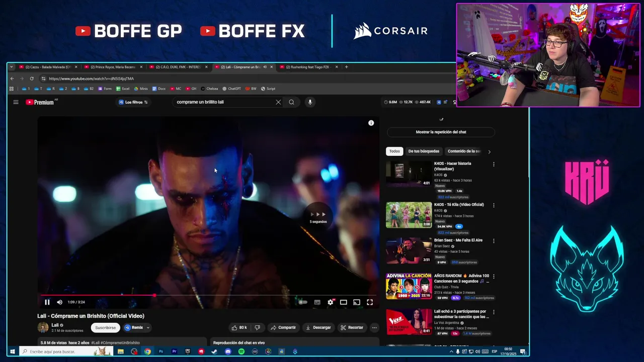Image resolution: width=644 pixels, height=362 pixels.
Task: Toggle the autoplay switch in the player
Action: tap(303, 302)
